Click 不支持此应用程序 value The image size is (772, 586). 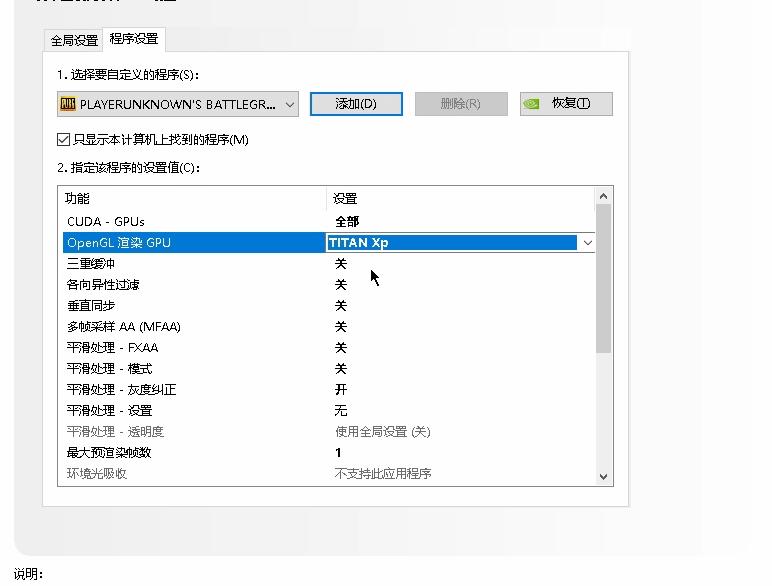point(383,474)
